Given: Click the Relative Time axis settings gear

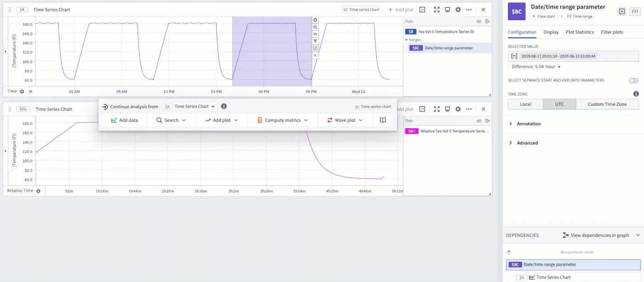Looking at the screenshot, I should [38, 191].
